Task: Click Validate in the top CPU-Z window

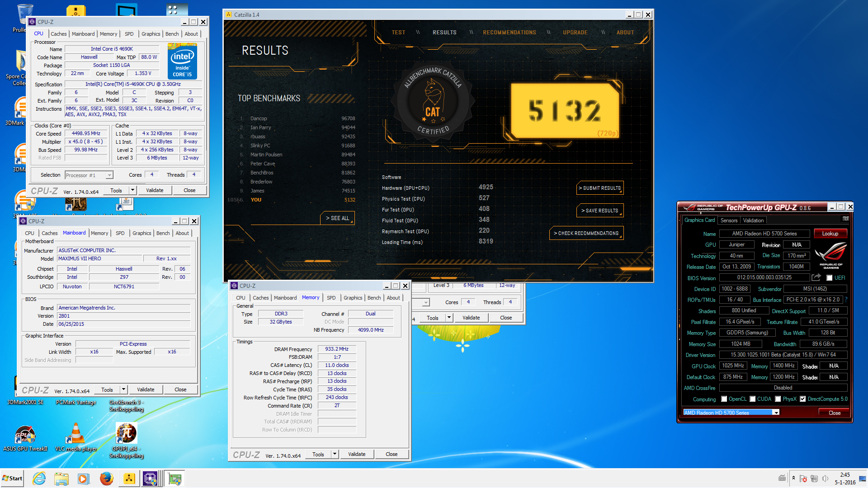Action: 155,190
